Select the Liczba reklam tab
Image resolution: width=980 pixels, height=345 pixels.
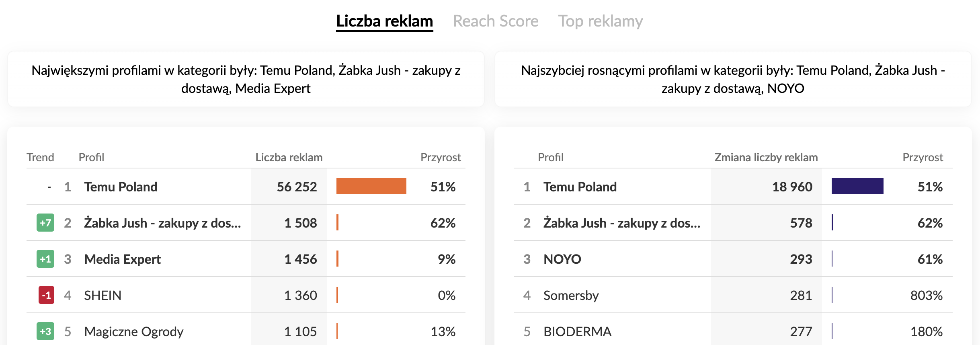[x=384, y=21]
